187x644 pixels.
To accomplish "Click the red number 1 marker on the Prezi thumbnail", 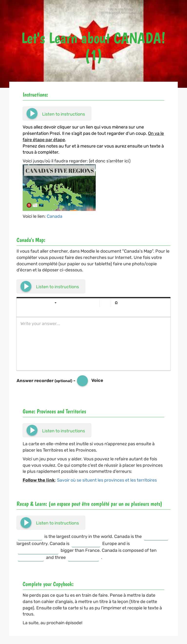I will [x=29, y=205].
